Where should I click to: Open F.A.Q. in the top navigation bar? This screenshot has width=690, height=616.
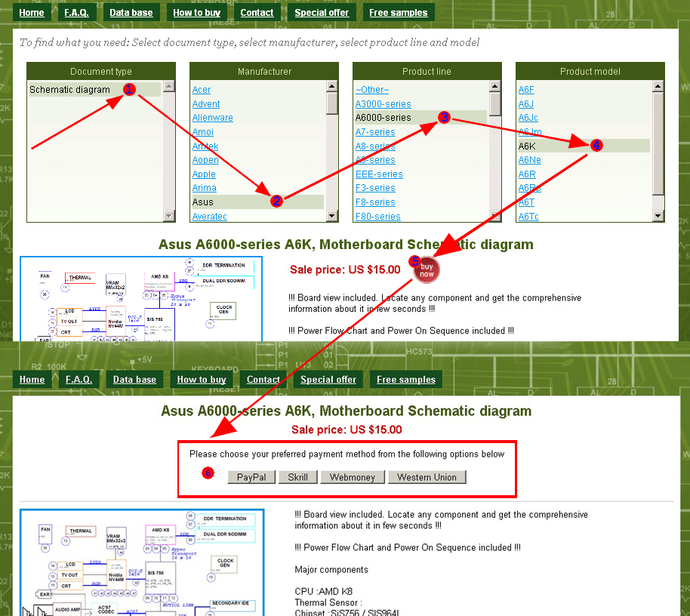76,13
